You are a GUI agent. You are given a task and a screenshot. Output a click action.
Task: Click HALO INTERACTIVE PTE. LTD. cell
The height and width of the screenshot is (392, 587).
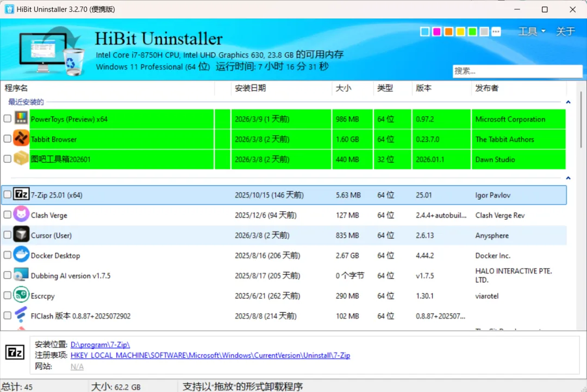pos(513,276)
